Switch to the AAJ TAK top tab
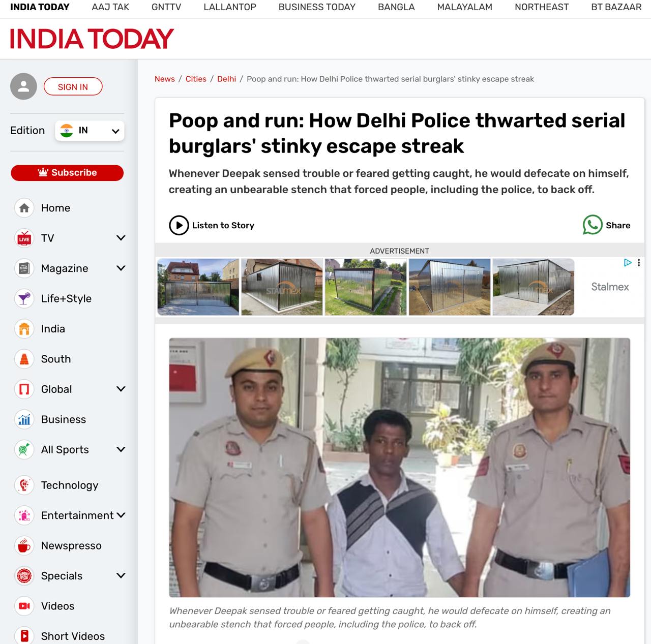 point(110,7)
